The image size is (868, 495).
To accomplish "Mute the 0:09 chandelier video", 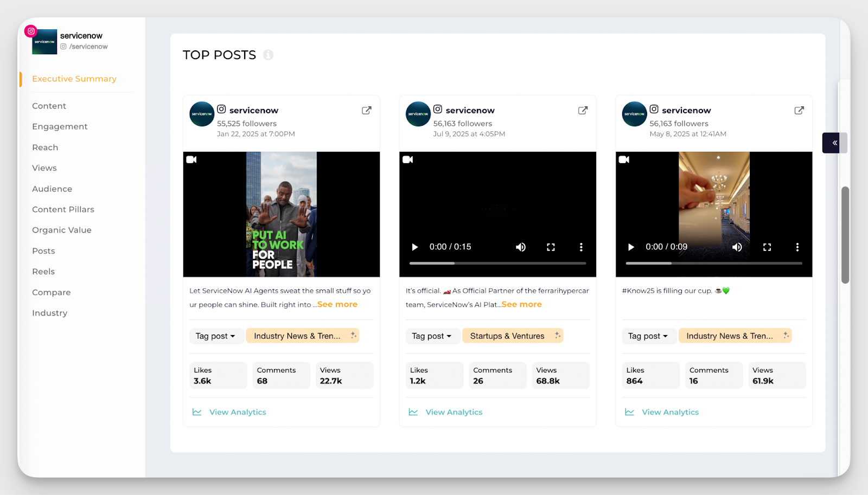I will (737, 247).
